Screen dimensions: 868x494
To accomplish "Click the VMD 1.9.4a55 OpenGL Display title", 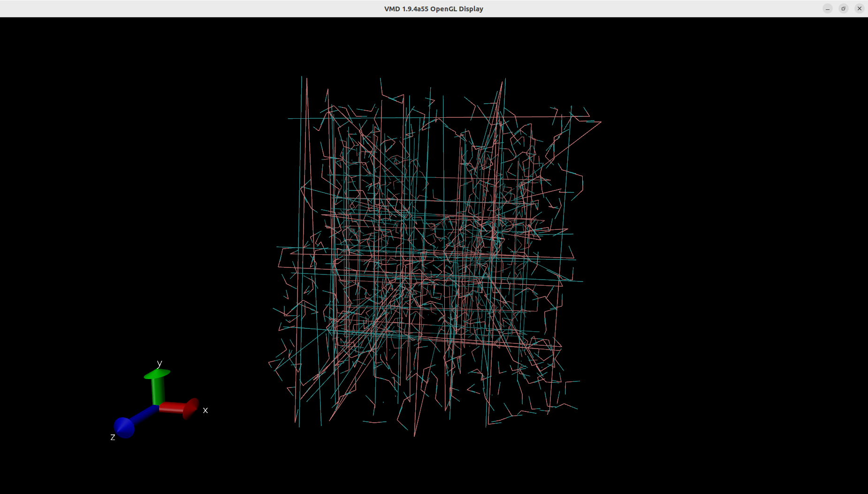I will pyautogui.click(x=434, y=9).
